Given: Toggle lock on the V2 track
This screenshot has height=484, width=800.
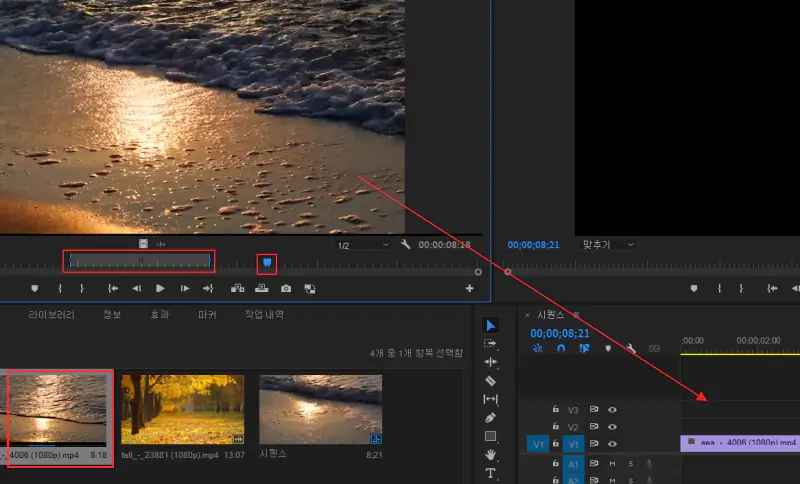Looking at the screenshot, I should pos(555,427).
